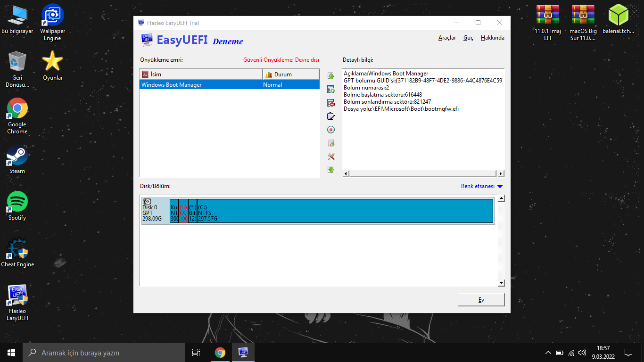Click the delete boot entry icon

pyautogui.click(x=331, y=103)
